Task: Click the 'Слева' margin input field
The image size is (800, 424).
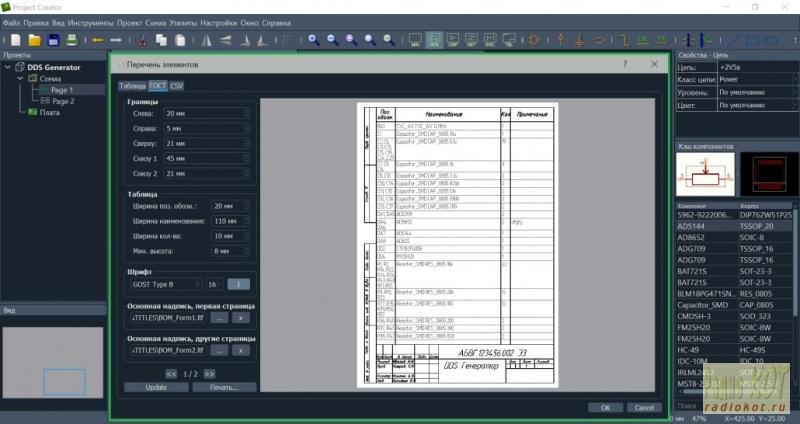Action: [x=203, y=114]
